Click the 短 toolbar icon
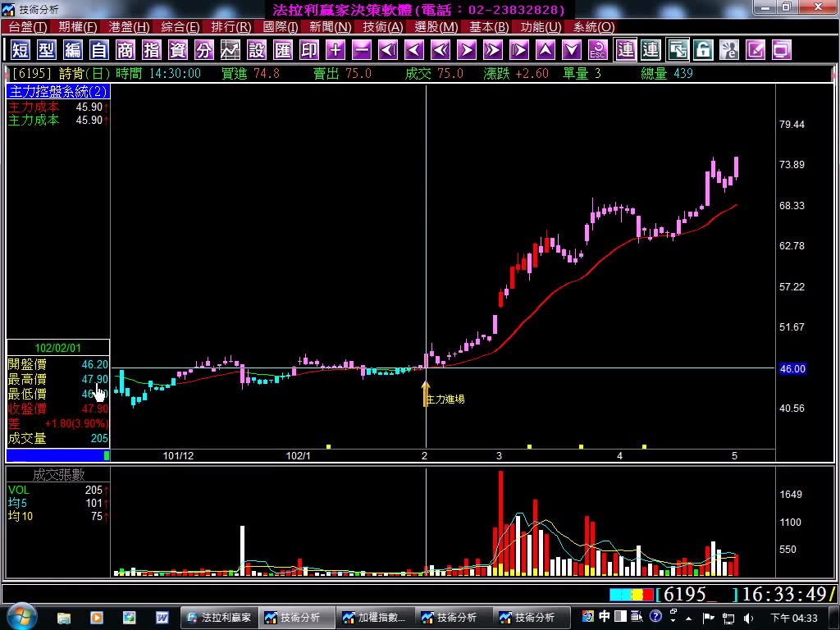This screenshot has height=630, width=840. pyautogui.click(x=21, y=50)
